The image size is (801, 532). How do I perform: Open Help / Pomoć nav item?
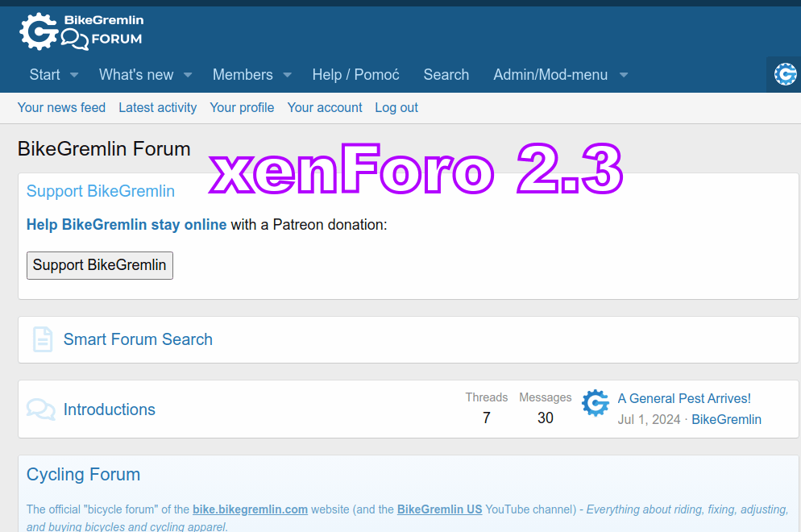355,75
